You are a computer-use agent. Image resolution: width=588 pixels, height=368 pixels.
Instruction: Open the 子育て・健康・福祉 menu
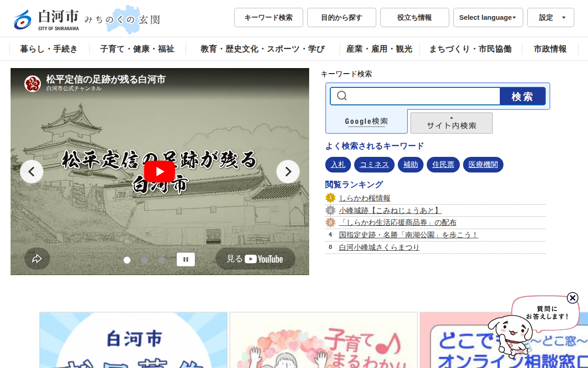pyautogui.click(x=137, y=49)
